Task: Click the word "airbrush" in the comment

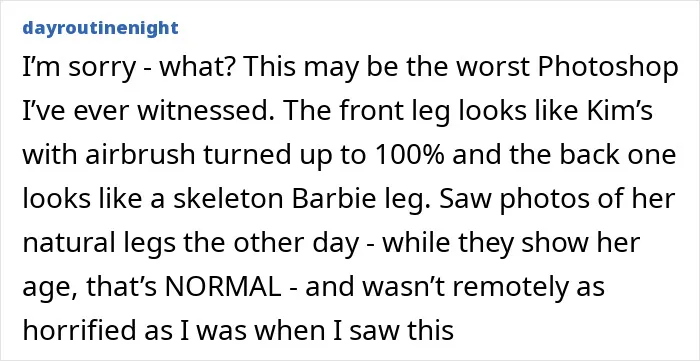Action: tap(140, 156)
